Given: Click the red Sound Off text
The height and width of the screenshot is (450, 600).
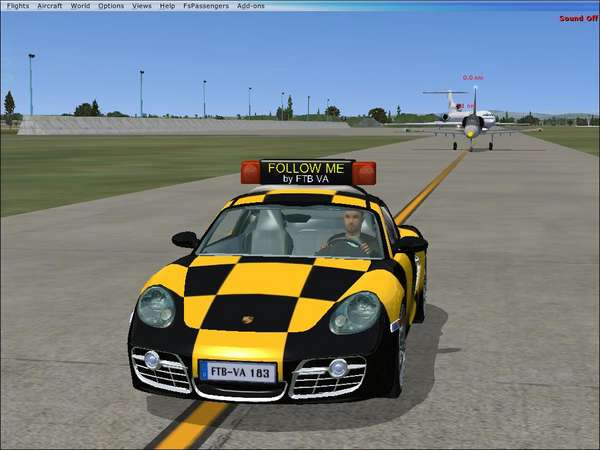Looking at the screenshot, I should pyautogui.click(x=578, y=18).
